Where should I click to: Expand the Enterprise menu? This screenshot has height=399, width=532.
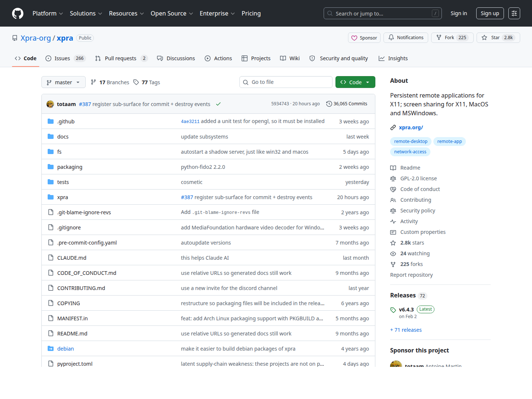217,13
